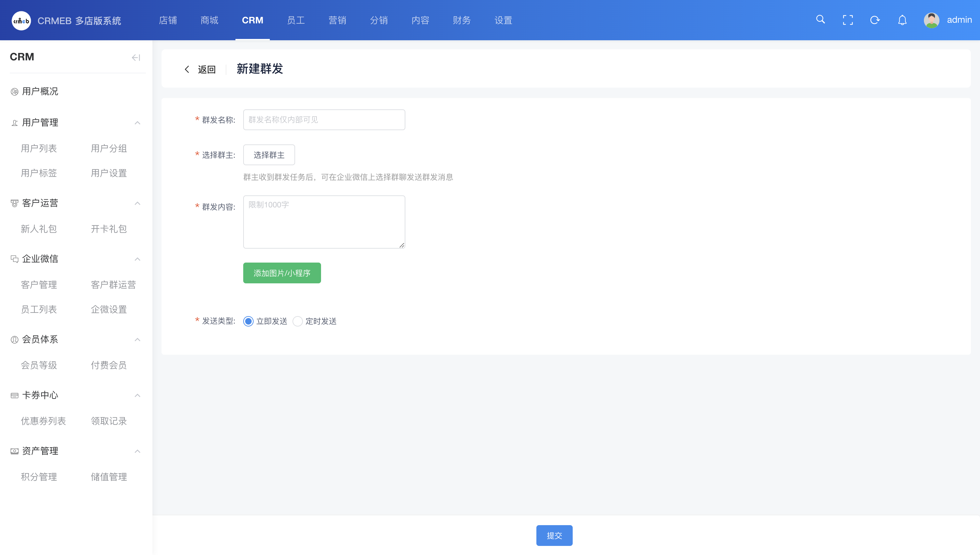Open CRM top menu tab
Viewport: 980px width, 555px height.
252,20
